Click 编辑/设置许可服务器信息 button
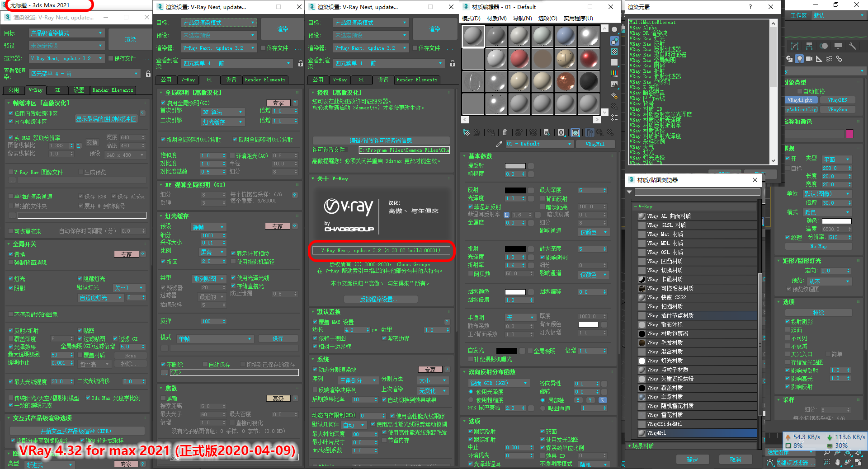This screenshot has width=868, height=469. 381,141
